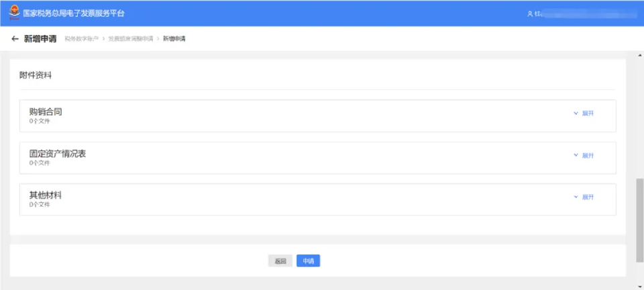
Task: Open the 税务数字账户 breadcrumb
Action: pyautogui.click(x=82, y=39)
